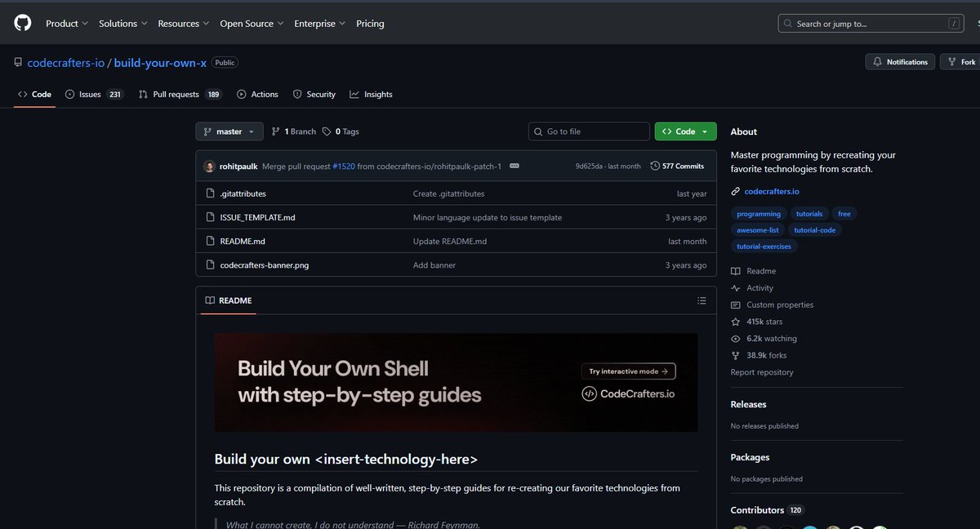
Task: Expand the commit message ellipsis
Action: point(514,166)
